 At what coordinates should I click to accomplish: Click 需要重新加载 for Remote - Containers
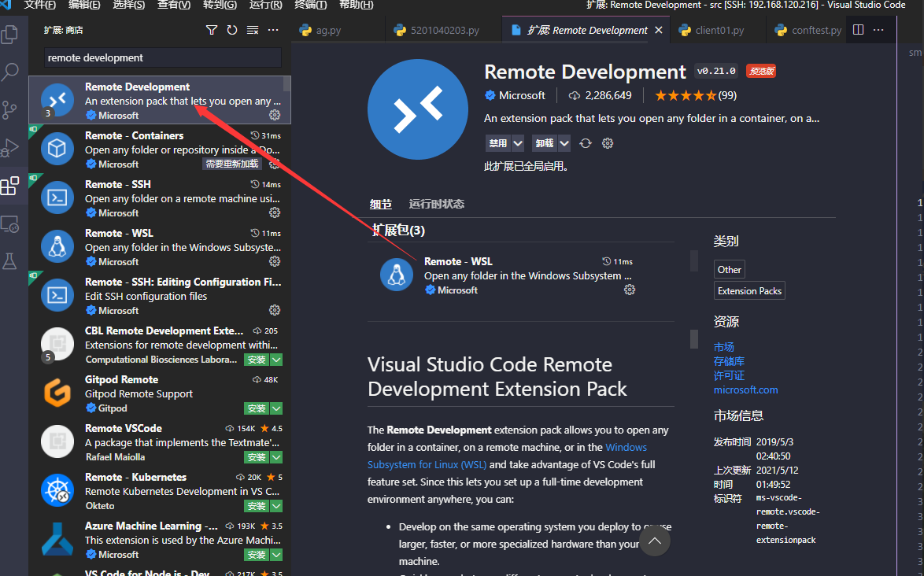[x=232, y=164]
